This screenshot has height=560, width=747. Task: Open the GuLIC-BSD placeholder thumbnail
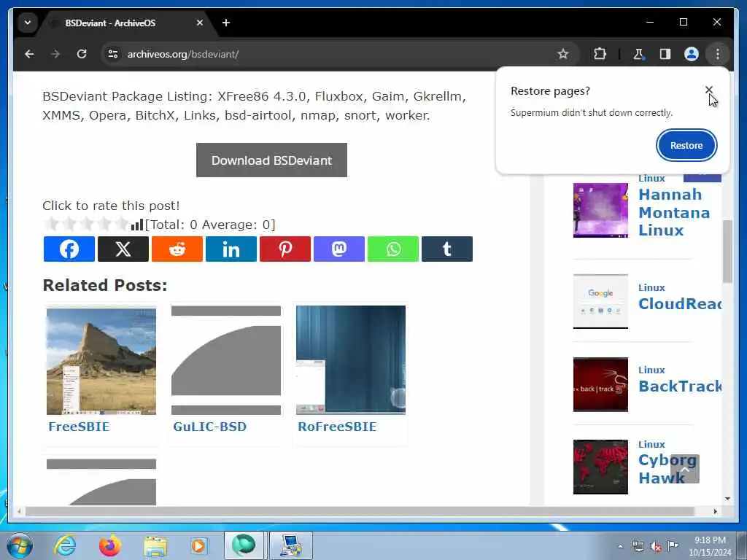[x=226, y=360]
